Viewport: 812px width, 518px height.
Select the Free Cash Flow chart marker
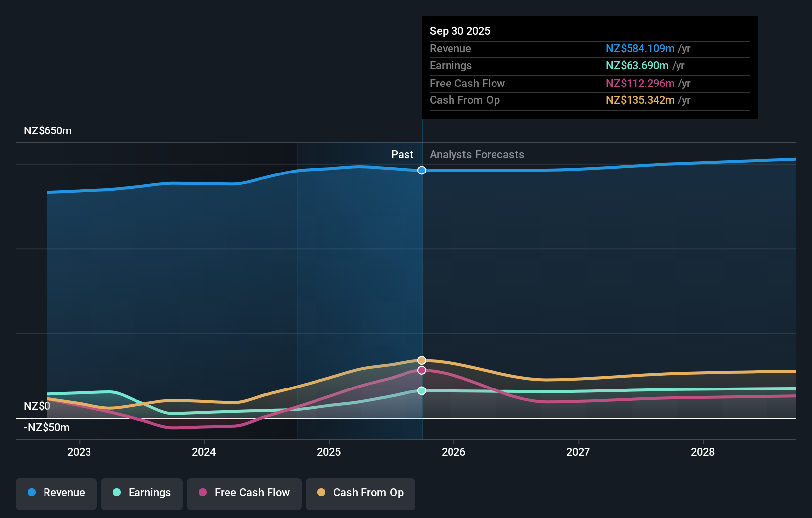421,370
